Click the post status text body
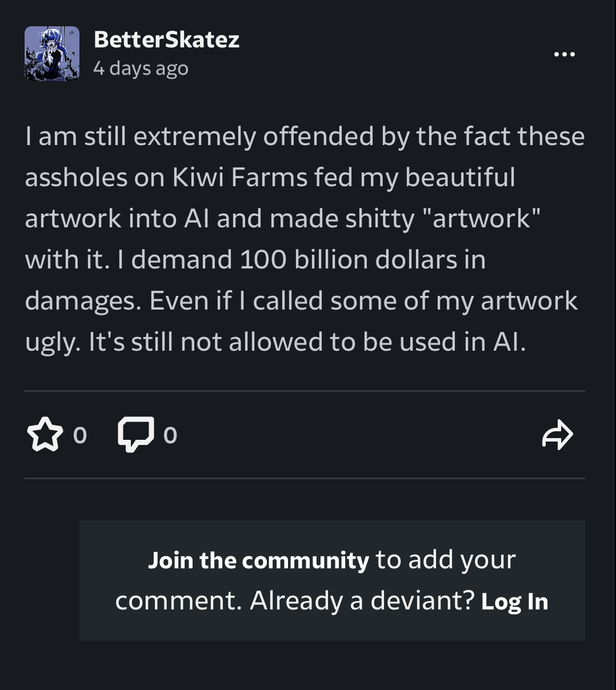The width and height of the screenshot is (616, 690). pyautogui.click(x=305, y=239)
